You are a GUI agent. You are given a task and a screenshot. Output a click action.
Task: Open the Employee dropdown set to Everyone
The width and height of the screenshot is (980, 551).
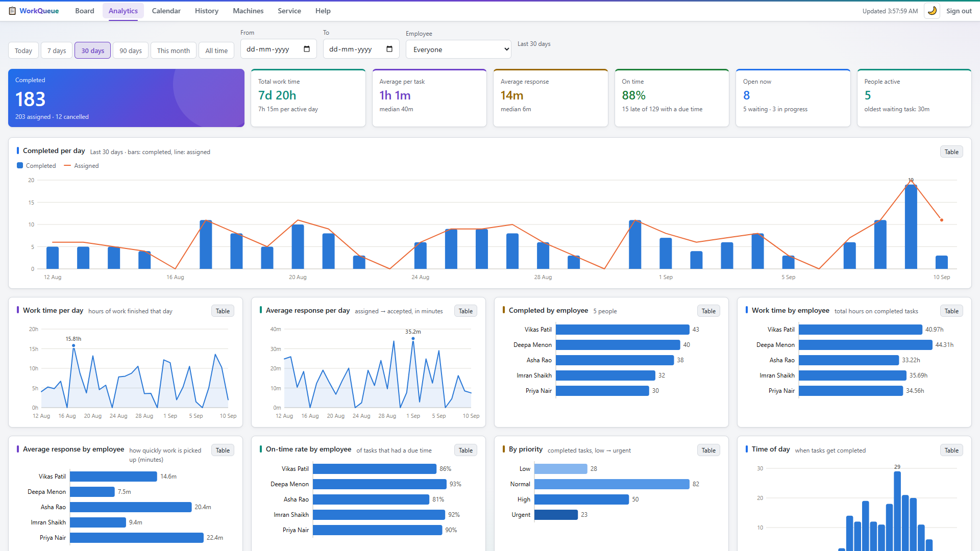pos(458,49)
